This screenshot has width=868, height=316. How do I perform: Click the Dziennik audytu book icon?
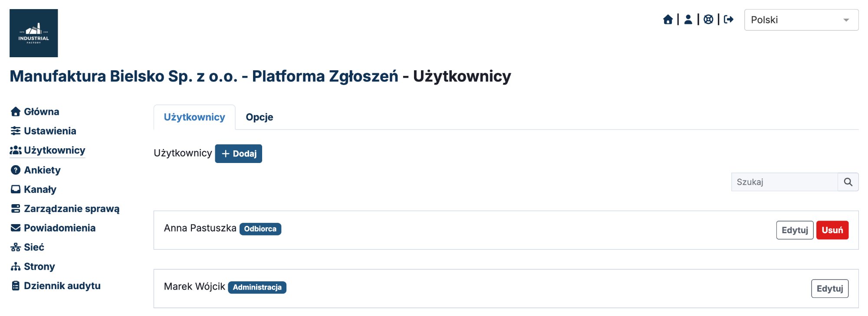coord(15,285)
